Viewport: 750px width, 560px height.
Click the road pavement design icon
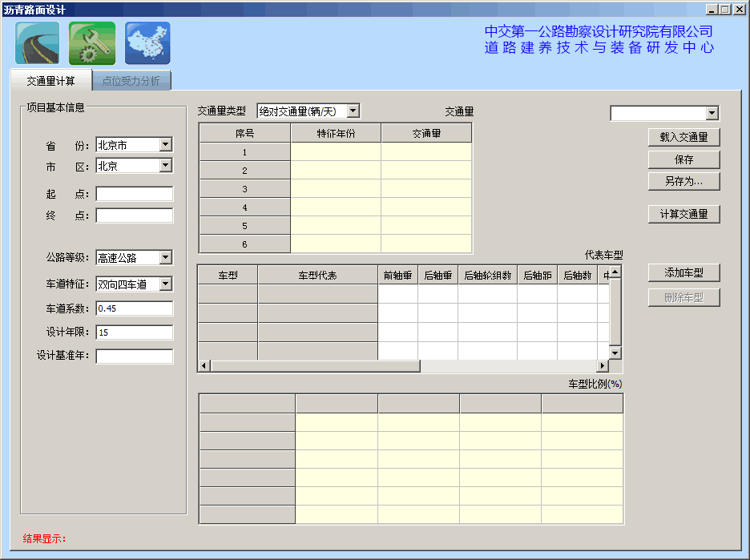click(38, 43)
